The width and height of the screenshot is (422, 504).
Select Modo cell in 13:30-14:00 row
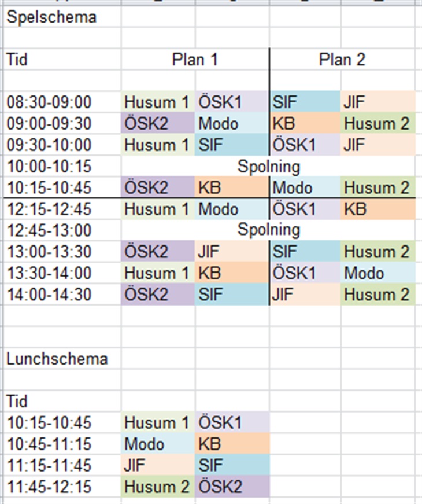pos(378,273)
